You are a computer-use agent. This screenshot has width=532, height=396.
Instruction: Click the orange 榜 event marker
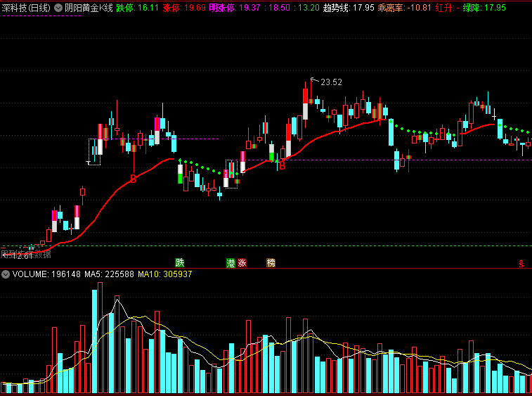pyautogui.click(x=271, y=262)
